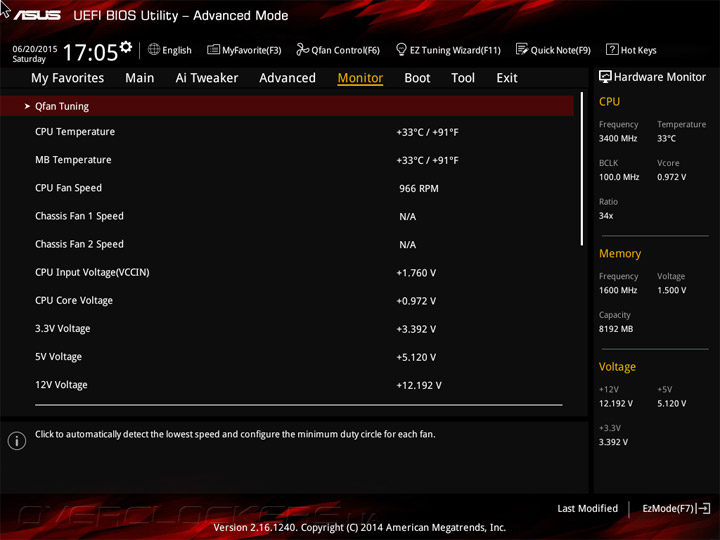Click EZ Tuning Wizard(F11) text

pos(455,50)
